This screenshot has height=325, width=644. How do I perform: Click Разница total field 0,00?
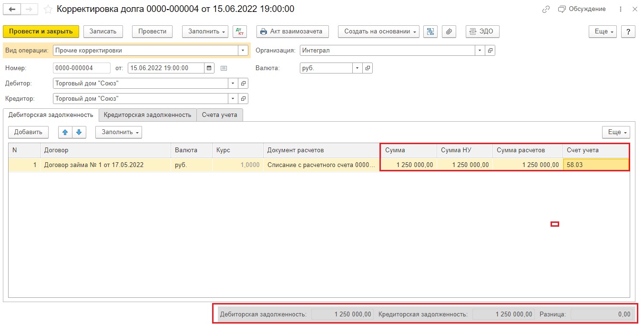pyautogui.click(x=601, y=314)
